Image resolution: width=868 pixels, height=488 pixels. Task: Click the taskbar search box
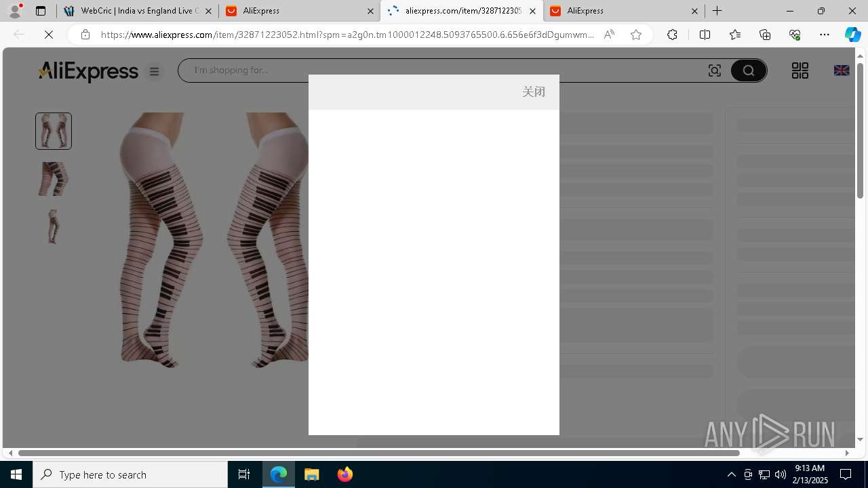(x=130, y=474)
